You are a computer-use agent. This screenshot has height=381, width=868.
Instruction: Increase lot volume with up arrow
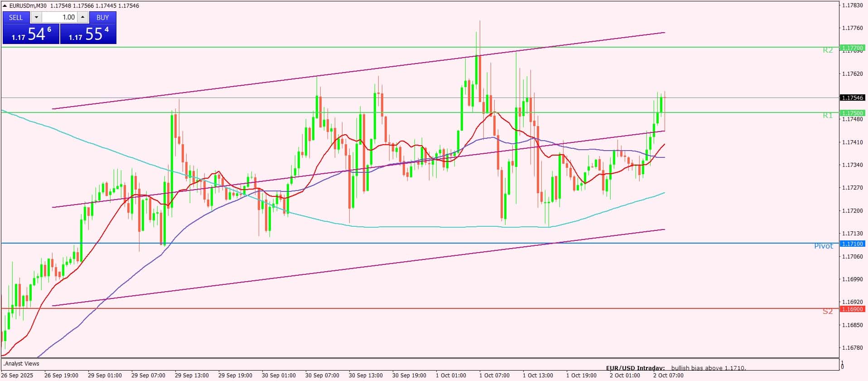82,17
